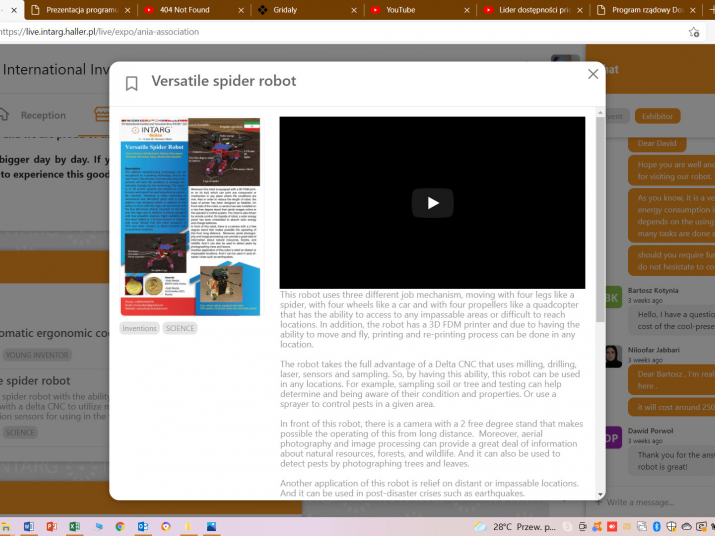Image resolution: width=715 pixels, height=536 pixels.
Task: Open the Versatile Spider Robot poster image
Action: point(190,216)
